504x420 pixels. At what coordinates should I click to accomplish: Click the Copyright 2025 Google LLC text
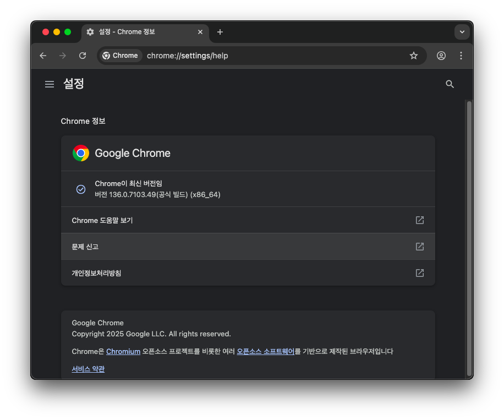click(x=151, y=334)
